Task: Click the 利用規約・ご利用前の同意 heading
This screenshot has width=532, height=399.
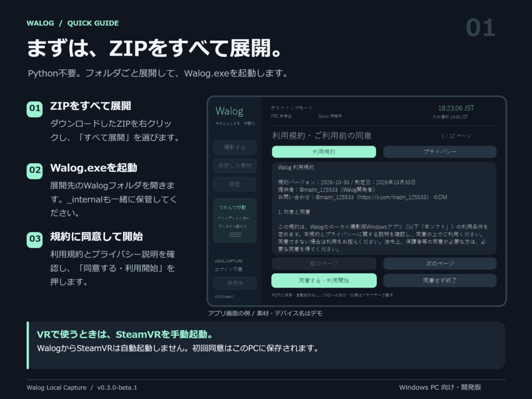Action: click(x=322, y=136)
